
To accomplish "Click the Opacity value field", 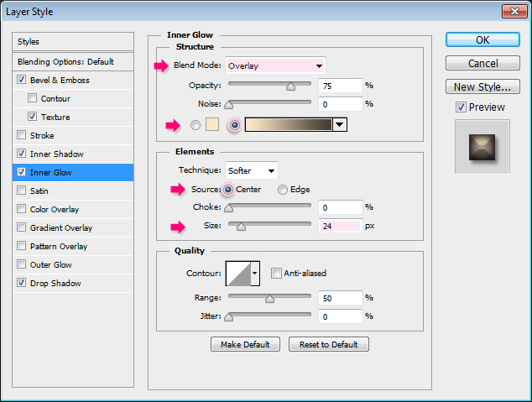I will (341, 86).
